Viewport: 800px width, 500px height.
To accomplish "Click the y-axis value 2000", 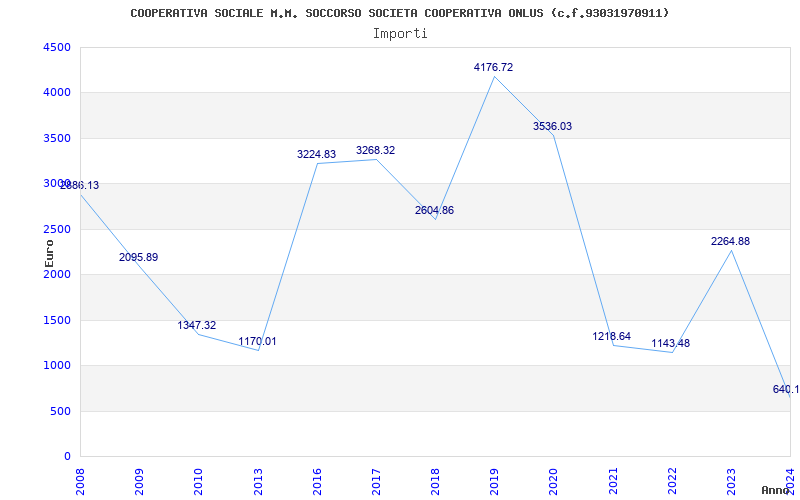I will coord(57,275).
